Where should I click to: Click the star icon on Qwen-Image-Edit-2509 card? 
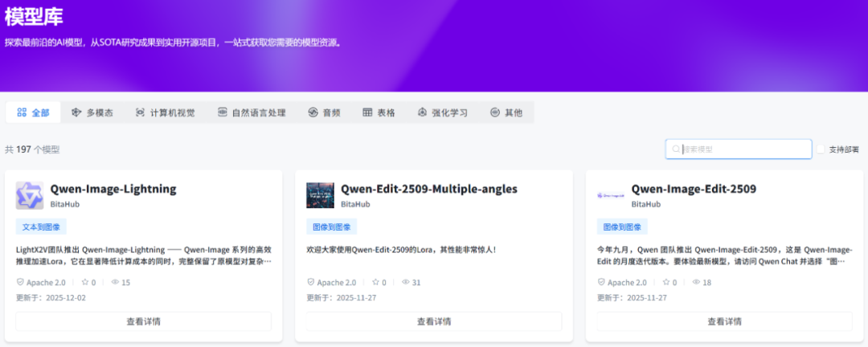pyautogui.click(x=666, y=282)
